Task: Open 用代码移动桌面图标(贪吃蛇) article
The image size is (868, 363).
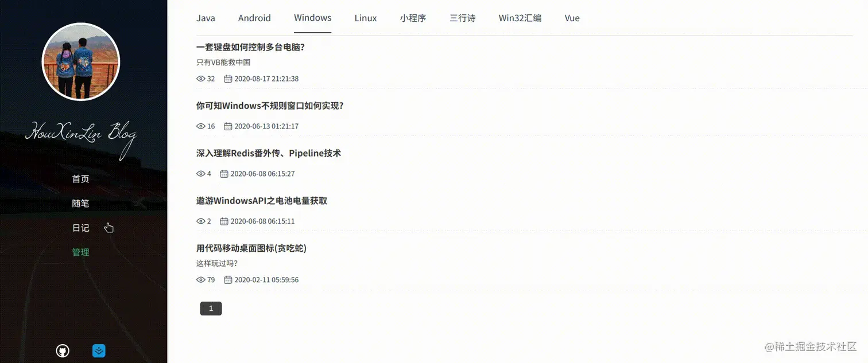Action: point(251,248)
